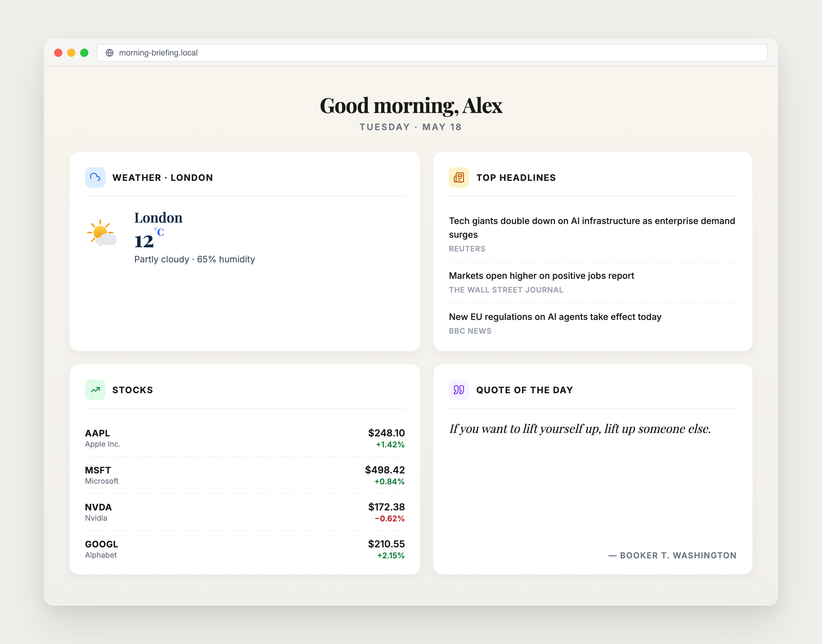
Task: Select the NVDA ticker symbol
Action: (x=98, y=507)
